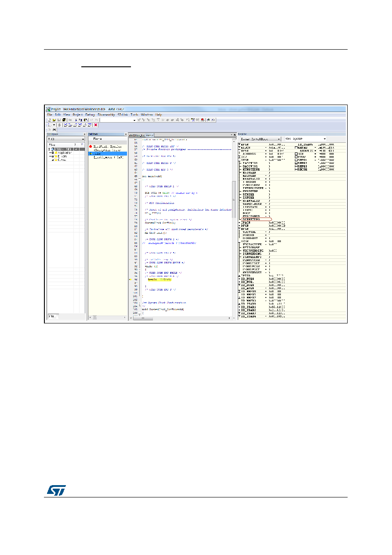Expand the Drivers folder in Workspace
This screenshot has width=392, height=555.
[x=52, y=156]
